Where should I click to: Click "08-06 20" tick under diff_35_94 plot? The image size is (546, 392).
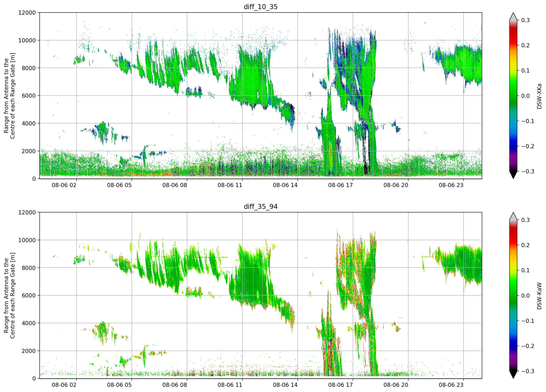(x=396, y=385)
